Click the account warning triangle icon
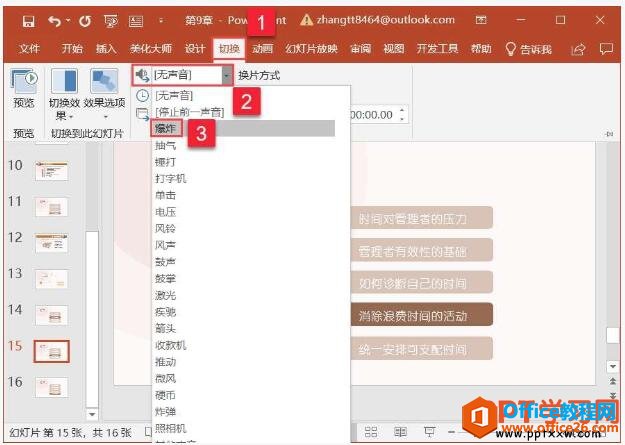 tap(306, 20)
